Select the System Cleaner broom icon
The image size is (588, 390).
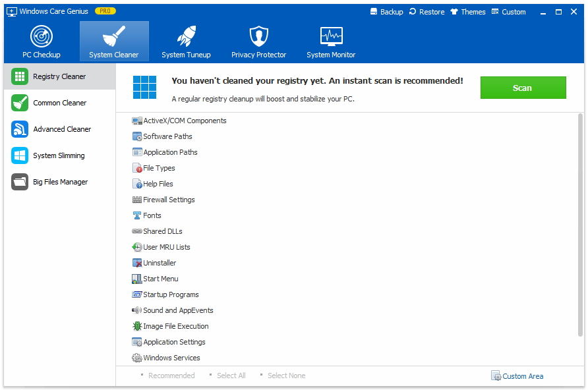pos(113,36)
